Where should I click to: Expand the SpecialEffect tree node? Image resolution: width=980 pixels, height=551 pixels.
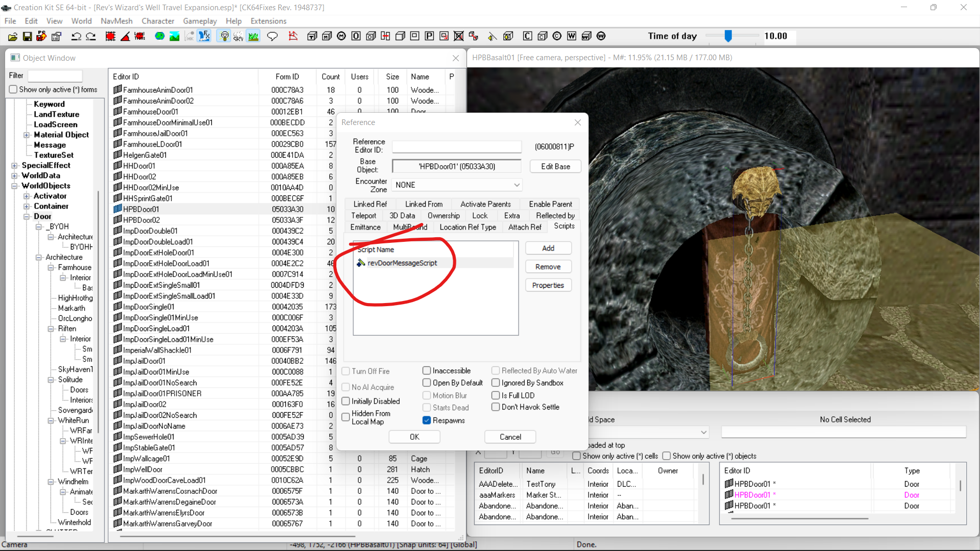[14, 166]
